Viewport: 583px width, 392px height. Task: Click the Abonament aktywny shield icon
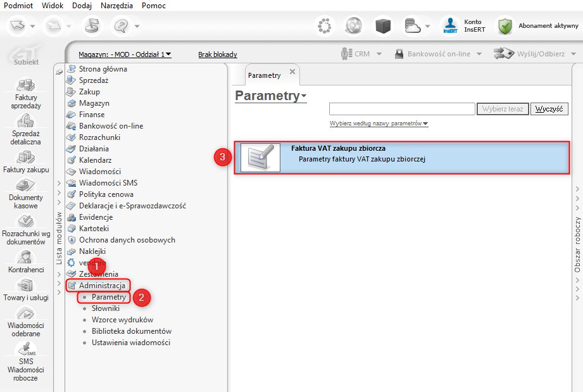point(505,26)
